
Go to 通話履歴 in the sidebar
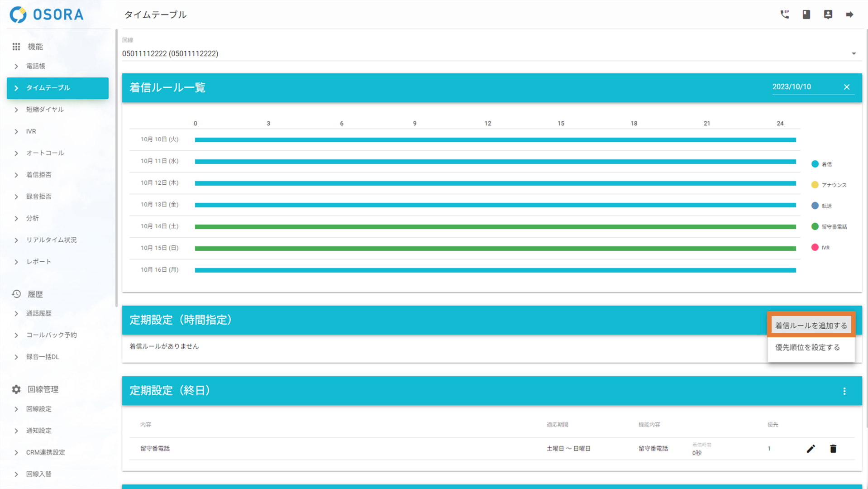tap(39, 313)
